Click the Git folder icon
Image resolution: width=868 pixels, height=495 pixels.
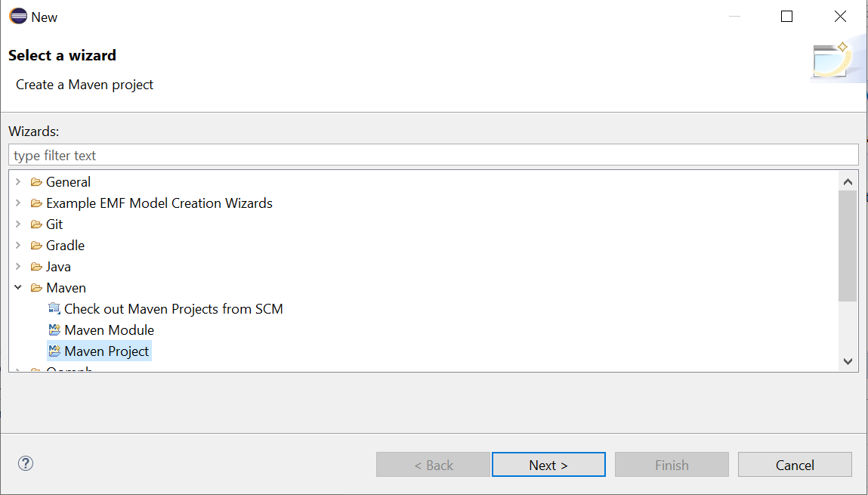pyautogui.click(x=36, y=224)
